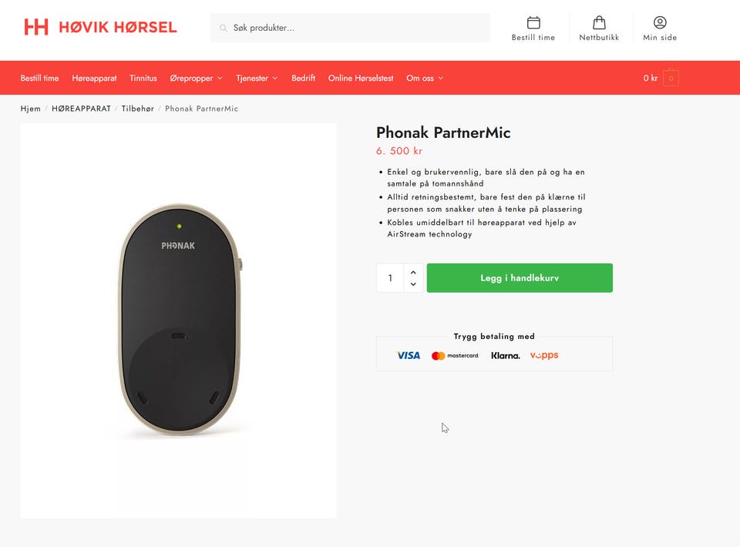The height and width of the screenshot is (560, 740).
Task: Click the Klarna payment logo
Action: click(506, 356)
